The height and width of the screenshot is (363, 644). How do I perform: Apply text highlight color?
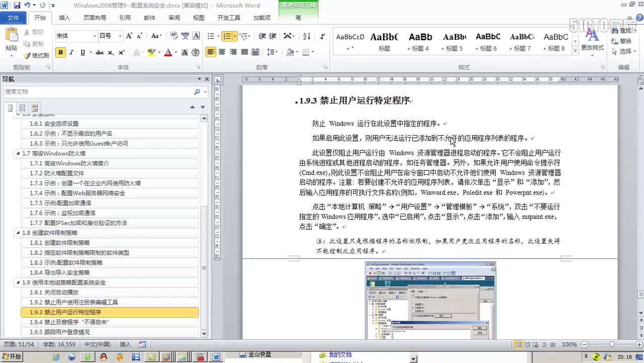[151, 52]
